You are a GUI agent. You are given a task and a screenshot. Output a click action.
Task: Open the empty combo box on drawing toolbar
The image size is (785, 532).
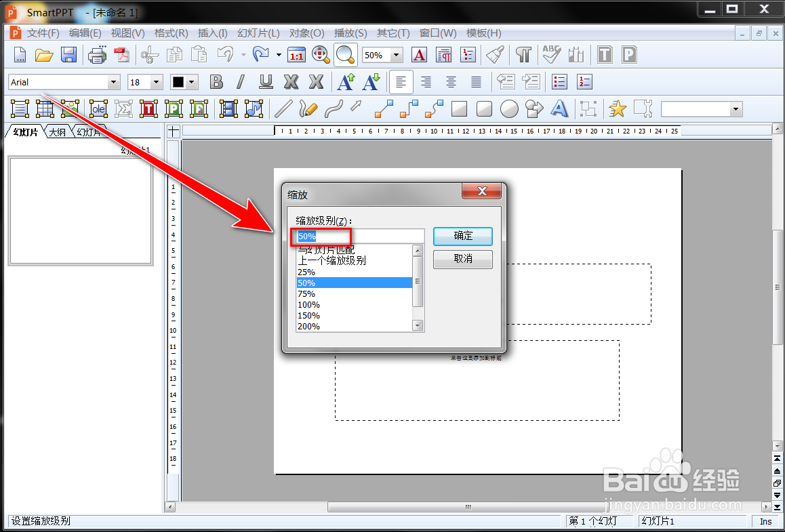point(736,109)
